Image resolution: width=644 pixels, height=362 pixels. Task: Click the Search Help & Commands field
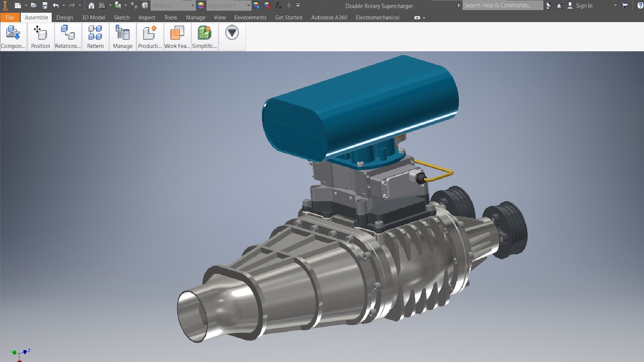click(502, 5)
